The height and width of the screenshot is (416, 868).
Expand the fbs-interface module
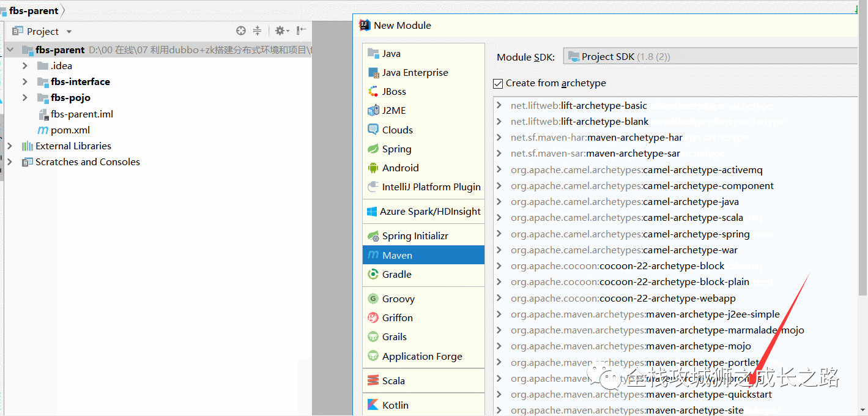pyautogui.click(x=24, y=81)
